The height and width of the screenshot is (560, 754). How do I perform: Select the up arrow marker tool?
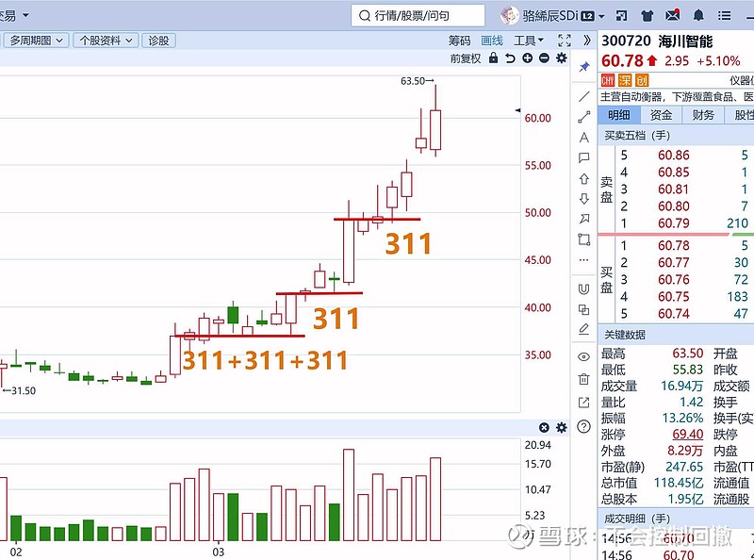coord(583,178)
